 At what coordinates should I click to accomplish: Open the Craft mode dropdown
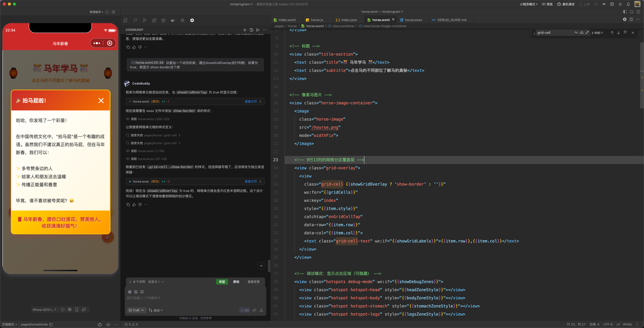tap(136, 310)
